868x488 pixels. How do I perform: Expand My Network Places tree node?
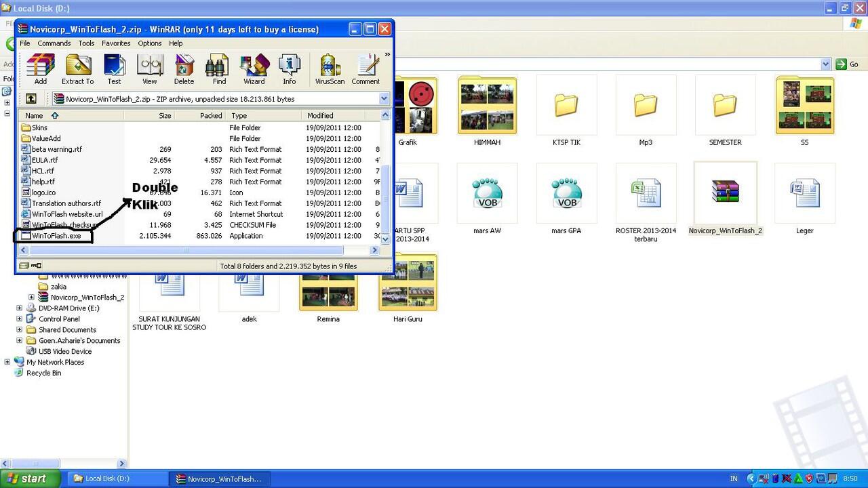click(x=7, y=363)
